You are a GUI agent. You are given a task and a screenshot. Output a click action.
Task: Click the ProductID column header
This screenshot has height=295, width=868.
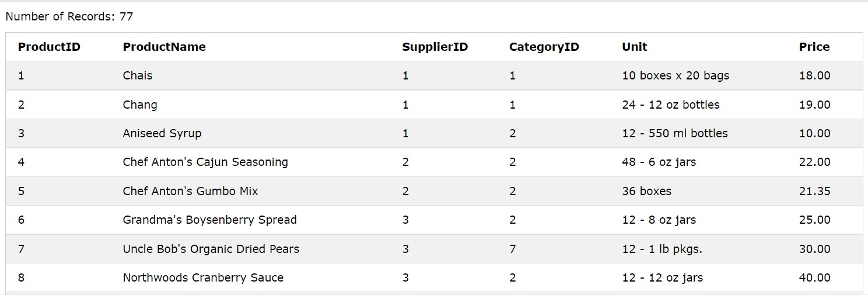49,47
